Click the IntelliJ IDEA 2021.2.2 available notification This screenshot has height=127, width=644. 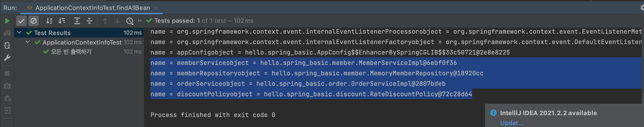tap(548, 113)
